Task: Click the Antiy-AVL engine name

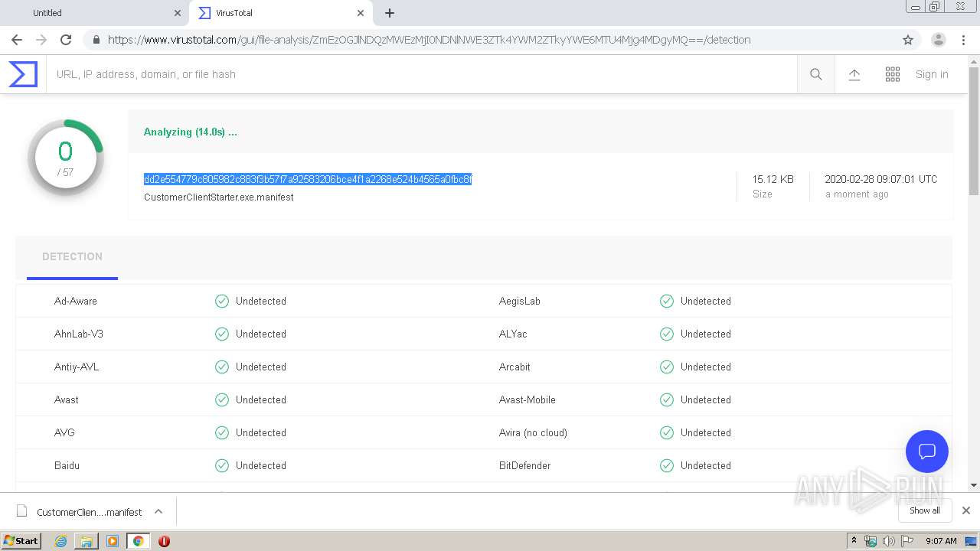Action: tap(77, 367)
